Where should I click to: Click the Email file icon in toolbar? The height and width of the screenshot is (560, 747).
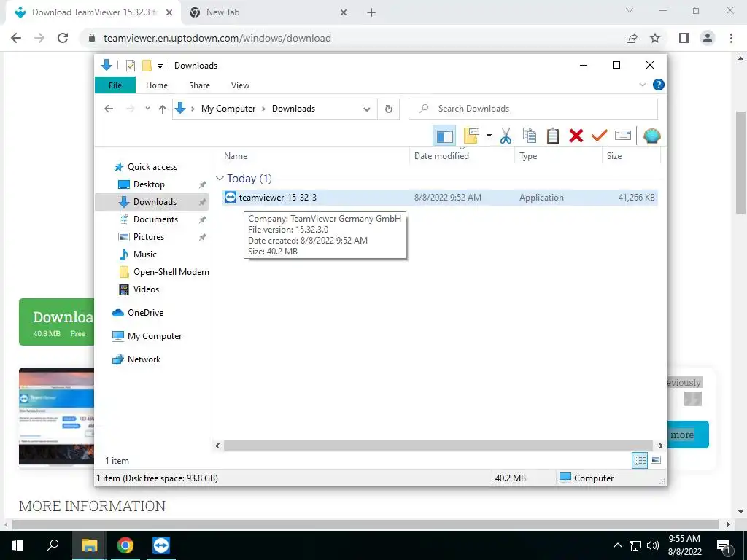point(623,136)
